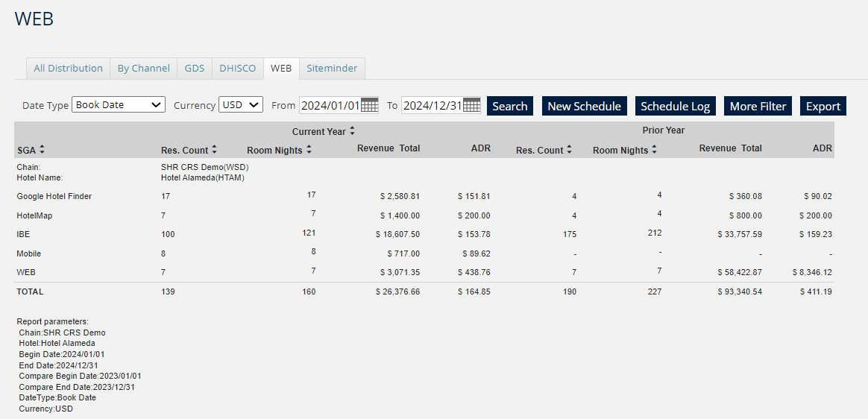Select the HotelMap row label

tap(34, 215)
